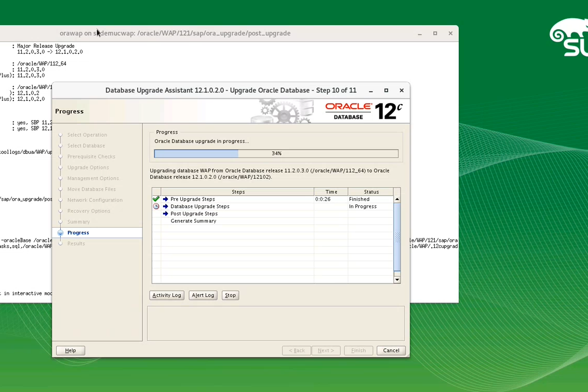Screen dimensions: 588x392
Task: Select the Upgrade Options wizard step
Action: point(88,167)
